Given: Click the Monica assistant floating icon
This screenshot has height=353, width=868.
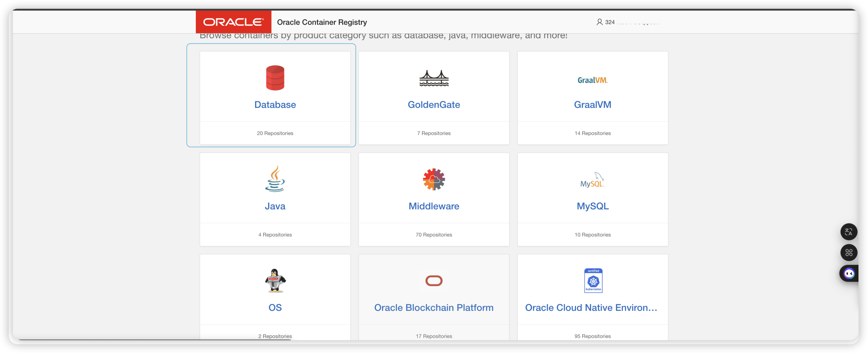Looking at the screenshot, I should pos(850,274).
